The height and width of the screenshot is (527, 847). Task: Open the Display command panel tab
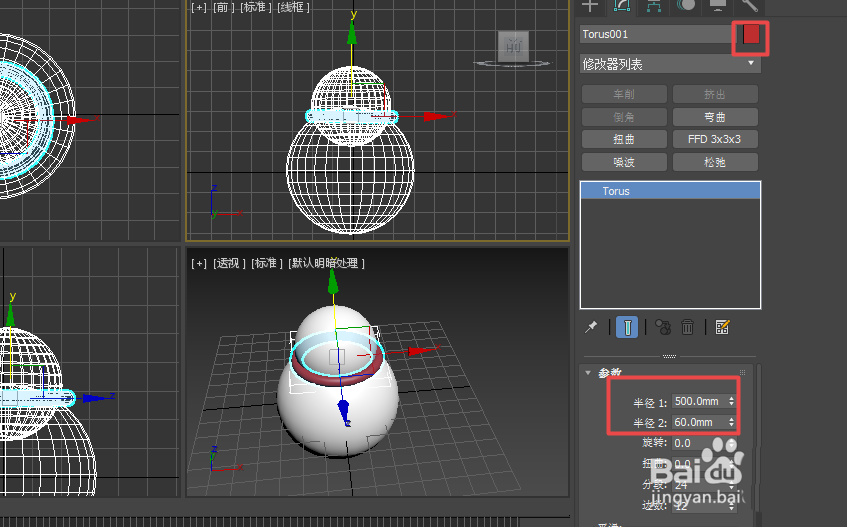tap(718, 6)
